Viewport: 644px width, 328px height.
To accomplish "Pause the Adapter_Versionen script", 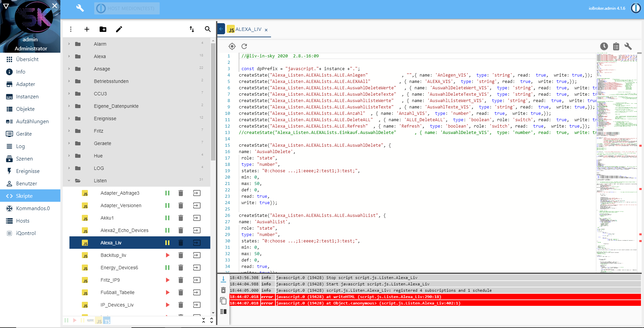I will point(167,205).
